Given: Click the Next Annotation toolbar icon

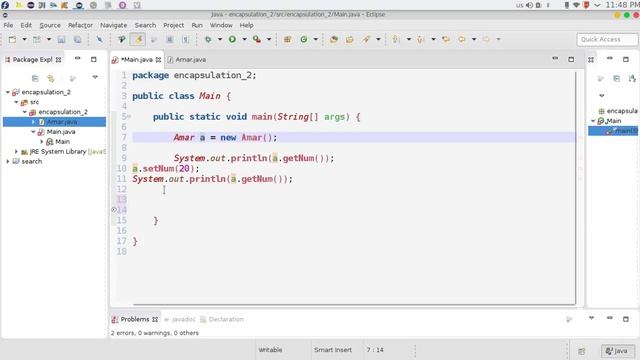Looking at the screenshot, I should 396,40.
